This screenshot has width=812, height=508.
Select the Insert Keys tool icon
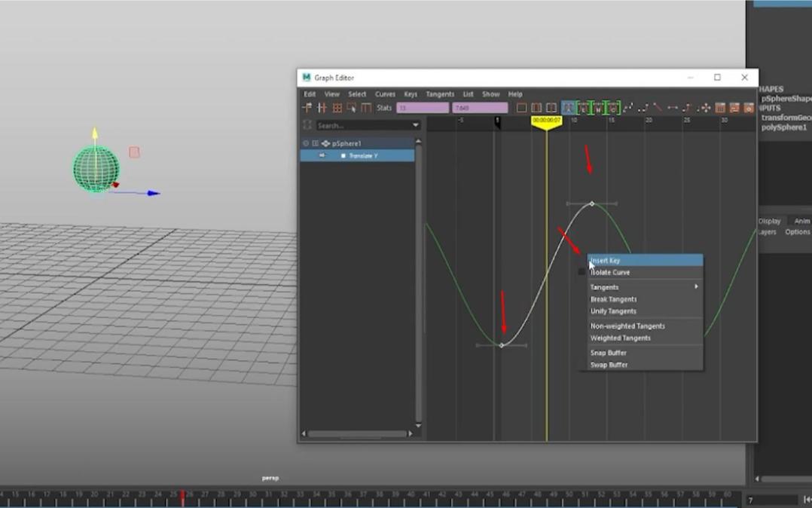322,108
